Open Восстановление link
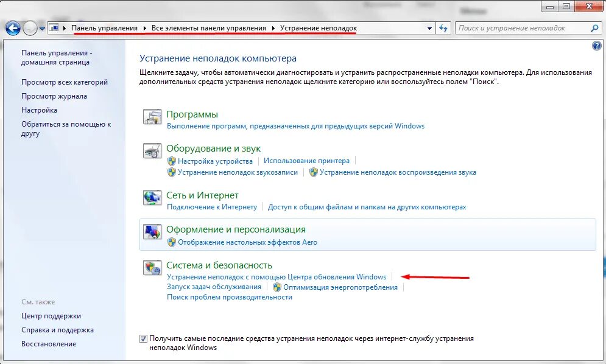 coord(49,344)
